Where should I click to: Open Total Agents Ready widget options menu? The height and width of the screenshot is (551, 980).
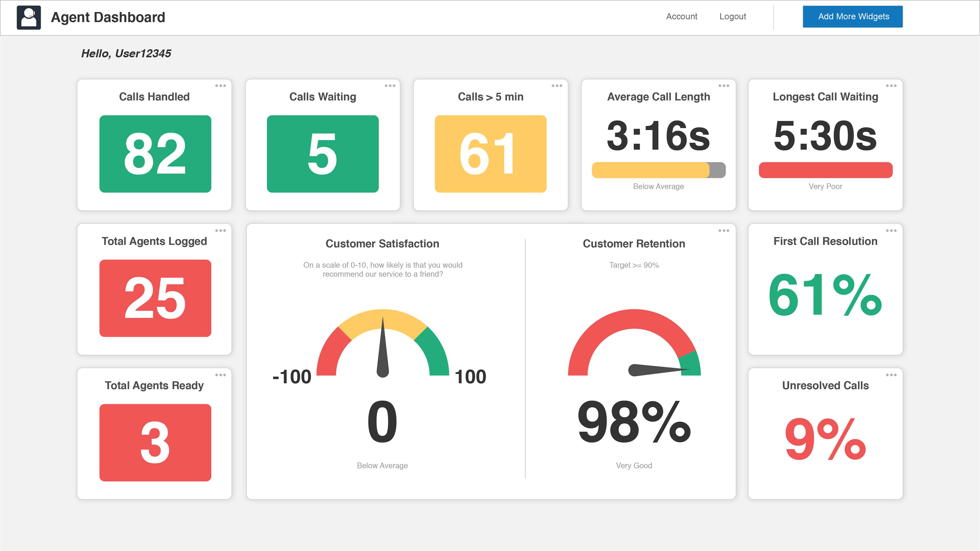pos(220,375)
